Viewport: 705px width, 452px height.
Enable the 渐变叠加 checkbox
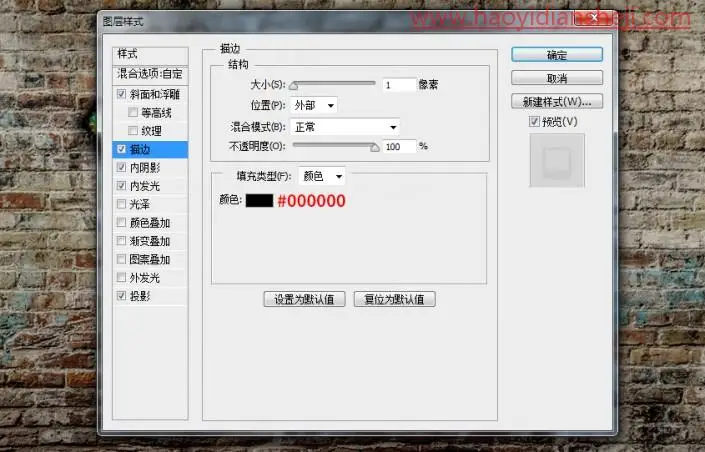point(121,241)
